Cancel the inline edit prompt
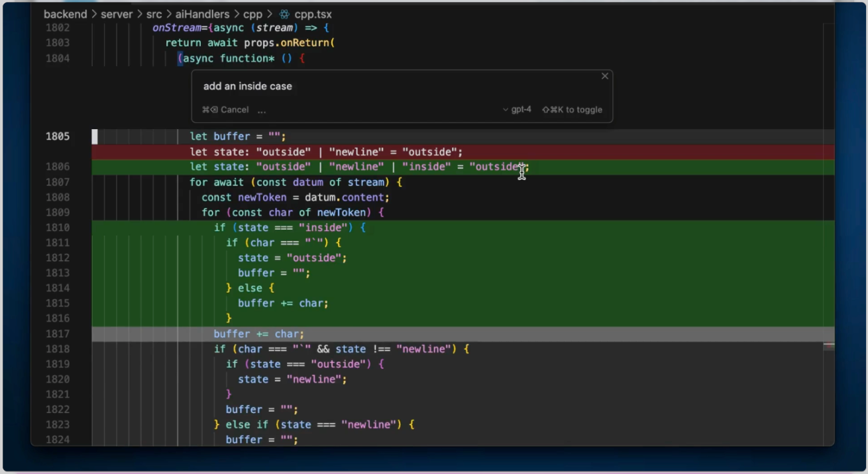The image size is (868, 474). [x=225, y=110]
